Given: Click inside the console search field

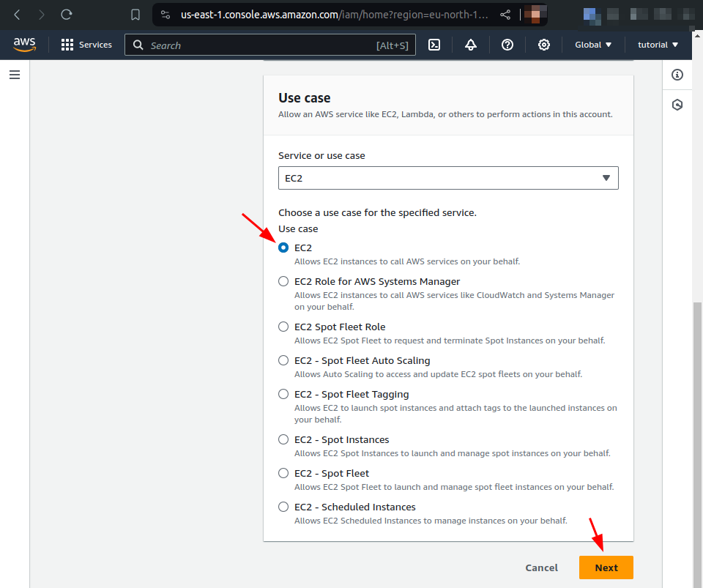Looking at the screenshot, I should click(x=271, y=45).
